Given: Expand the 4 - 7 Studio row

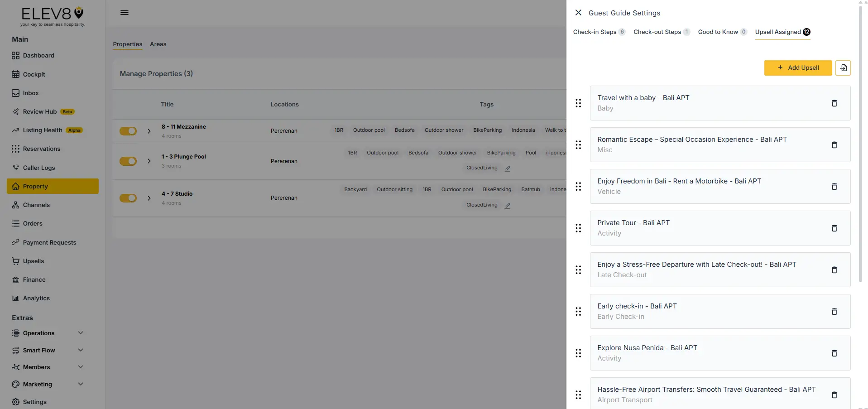Looking at the screenshot, I should click(149, 198).
